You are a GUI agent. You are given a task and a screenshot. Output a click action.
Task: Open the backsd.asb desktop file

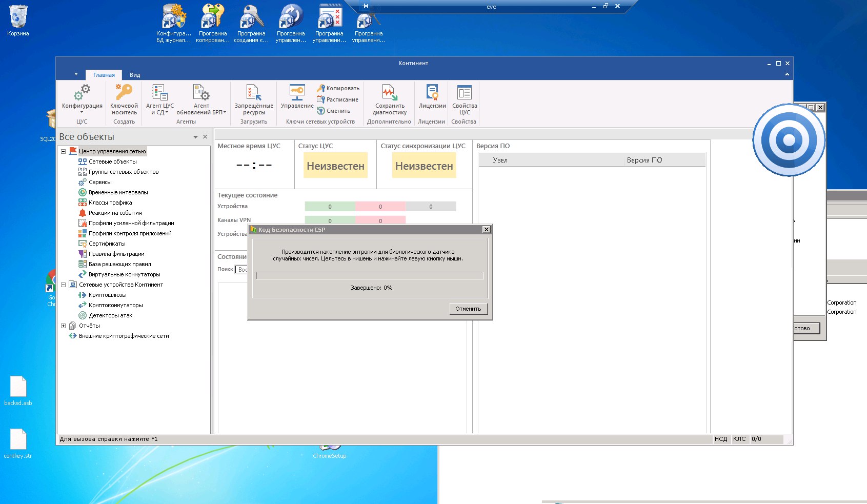(18, 391)
